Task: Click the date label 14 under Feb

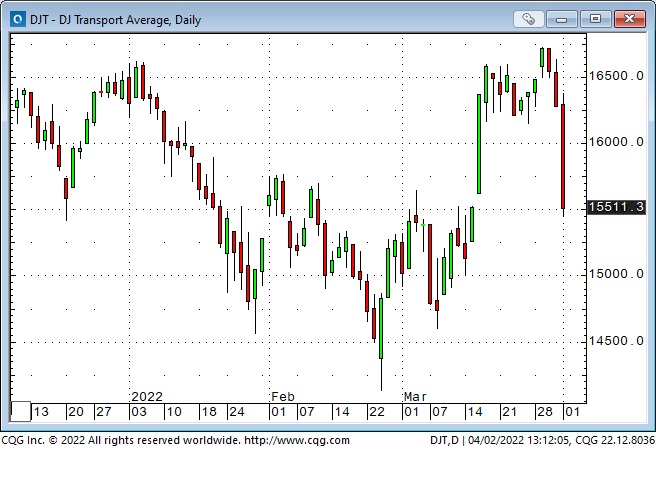Action: pos(342,412)
